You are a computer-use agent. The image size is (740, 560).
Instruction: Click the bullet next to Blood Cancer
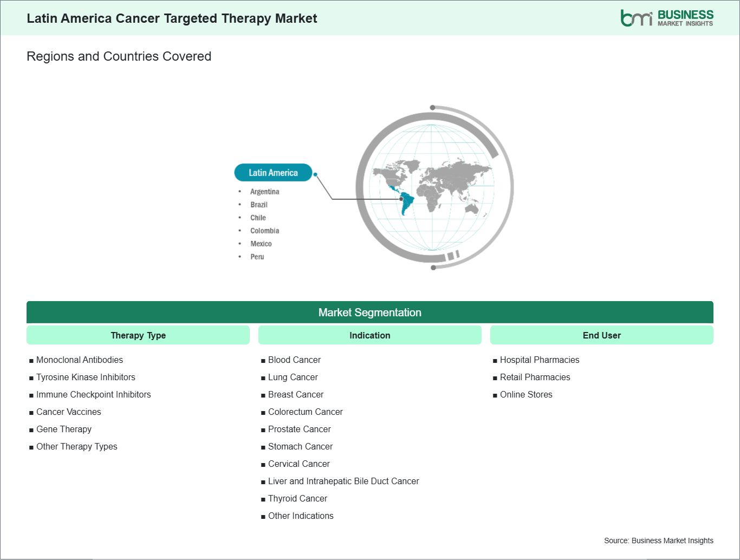(x=263, y=360)
